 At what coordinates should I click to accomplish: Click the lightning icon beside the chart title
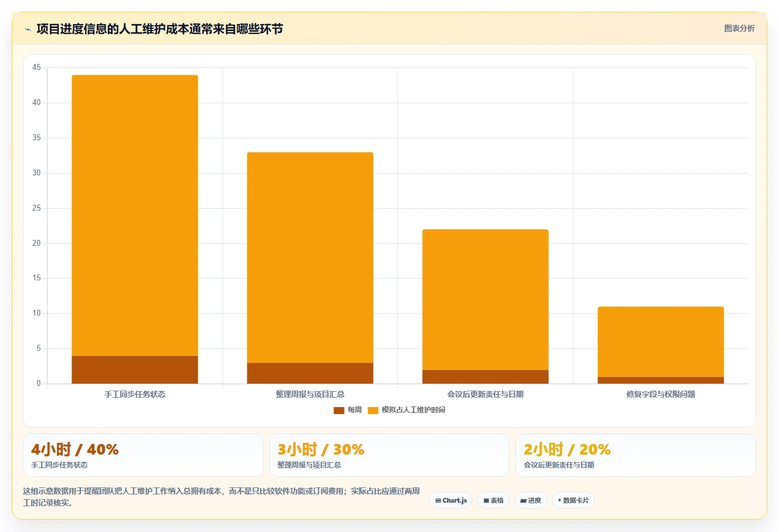pos(28,29)
